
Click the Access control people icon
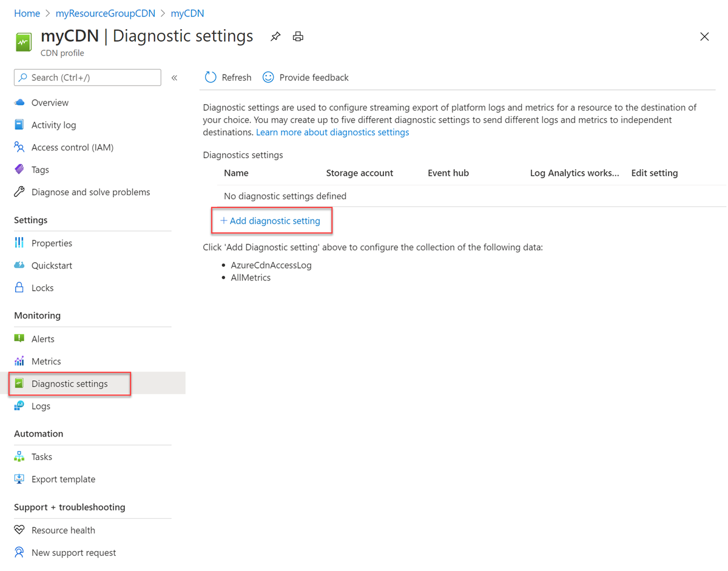pyautogui.click(x=19, y=147)
